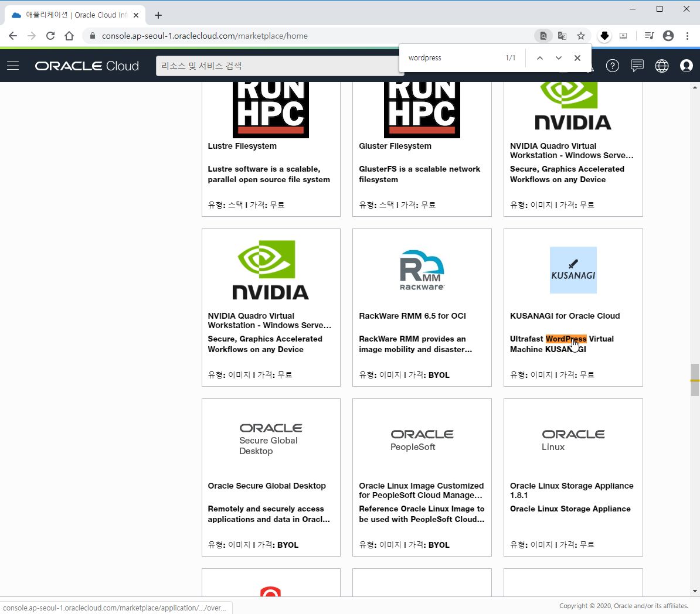The image size is (700, 614).
Task: Click the highlighted WordPress text
Action: (x=566, y=339)
